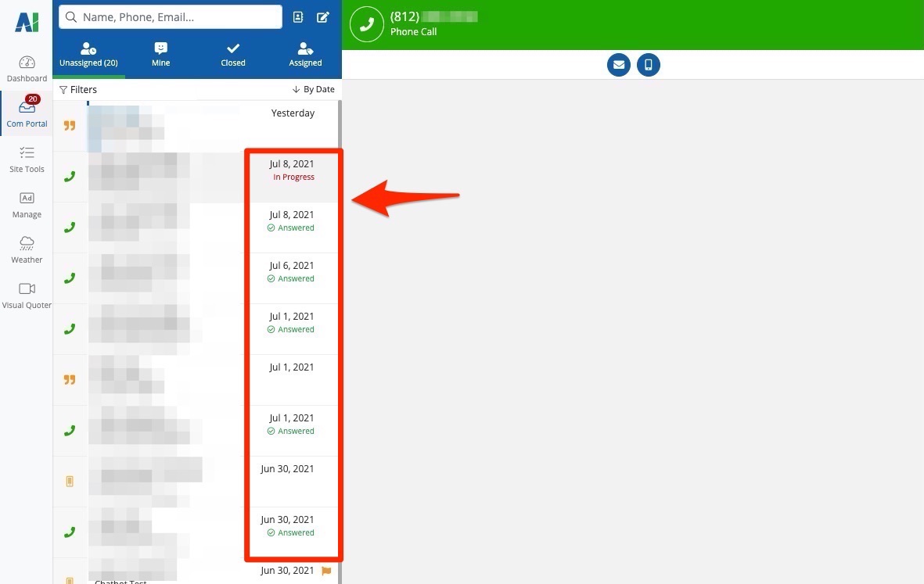924x584 pixels.
Task: Open the Visual Quoter tool
Action: (x=27, y=295)
